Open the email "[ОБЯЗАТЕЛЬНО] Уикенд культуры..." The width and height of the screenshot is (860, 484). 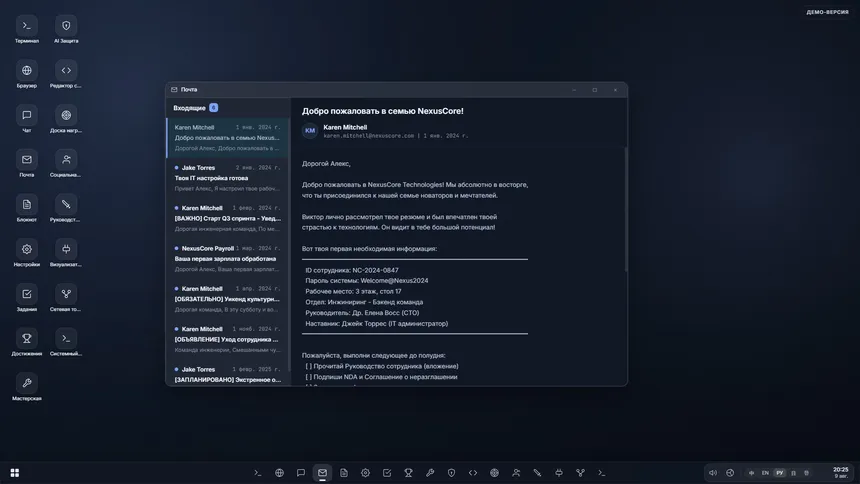point(228,299)
